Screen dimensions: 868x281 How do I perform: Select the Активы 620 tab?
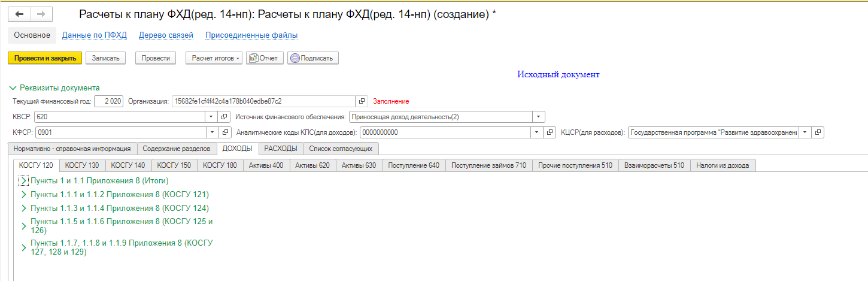pyautogui.click(x=312, y=165)
